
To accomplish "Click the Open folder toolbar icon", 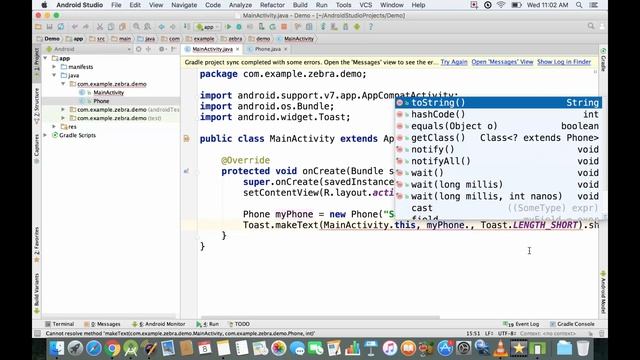I will 38,27.
